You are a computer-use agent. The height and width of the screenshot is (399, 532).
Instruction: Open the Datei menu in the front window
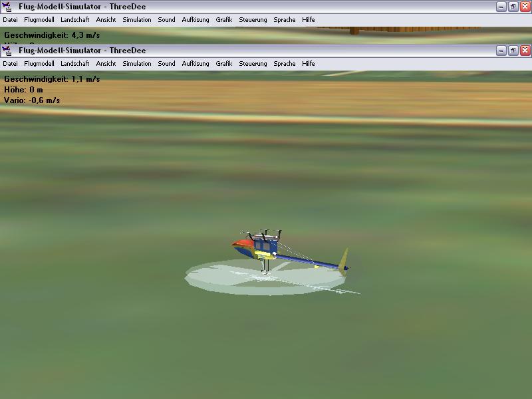[x=10, y=64]
